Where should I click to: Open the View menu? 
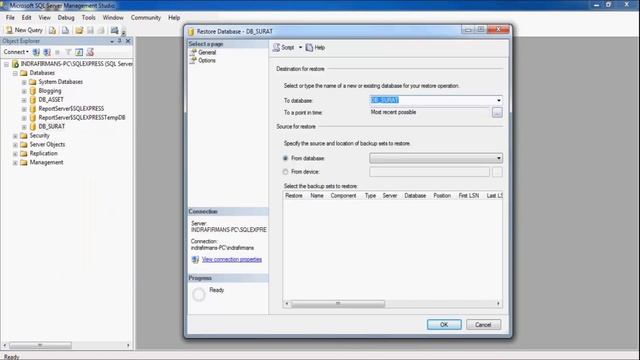[44, 18]
